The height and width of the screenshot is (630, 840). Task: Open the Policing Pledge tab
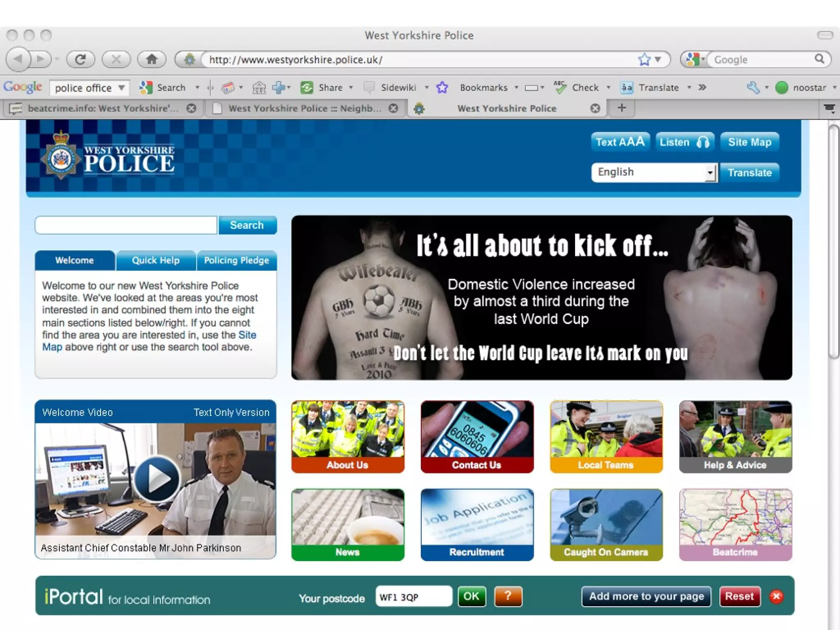[237, 260]
